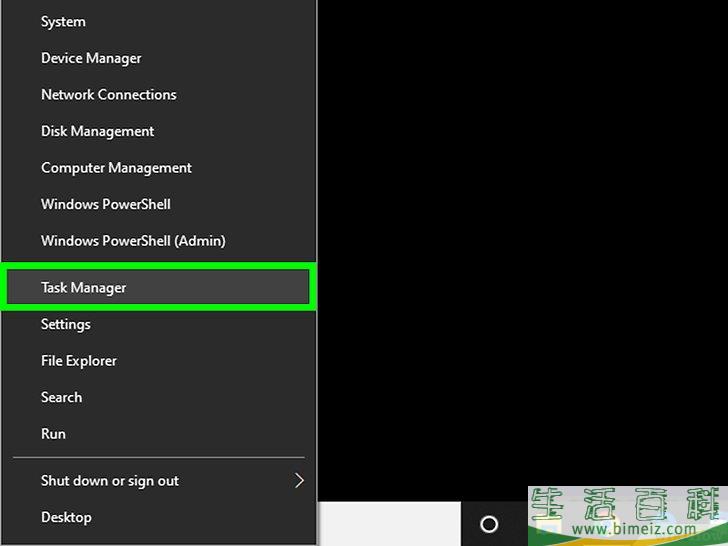The width and height of the screenshot is (728, 546).
Task: Show Desktop from the menu
Action: [158, 517]
